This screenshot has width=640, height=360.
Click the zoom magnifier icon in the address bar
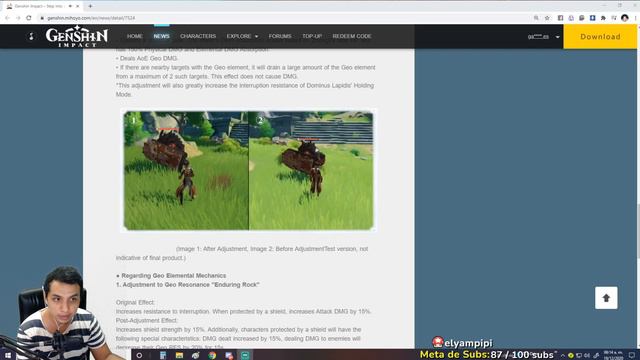tap(536, 18)
